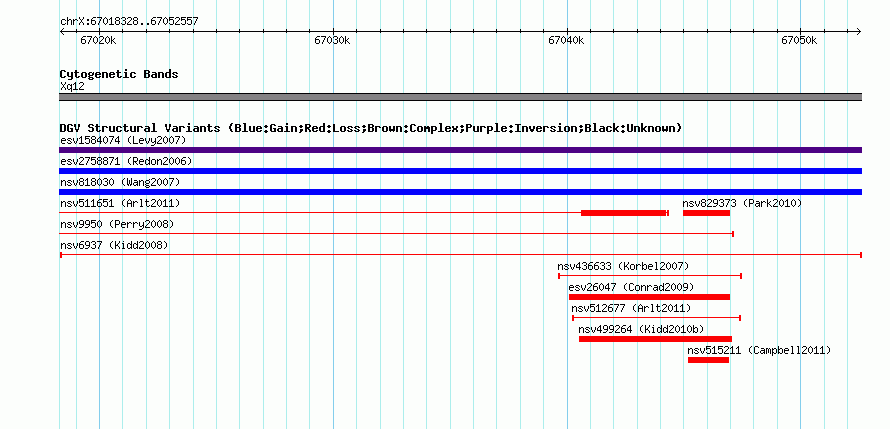Open nsv6937 (Kidd2008) variant label
This screenshot has width=890, height=429.
point(114,245)
